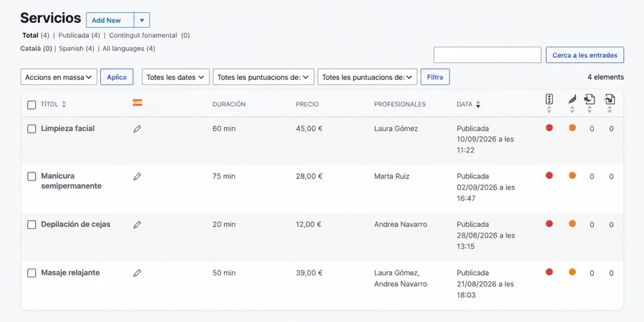Filter by Català language

click(36, 49)
